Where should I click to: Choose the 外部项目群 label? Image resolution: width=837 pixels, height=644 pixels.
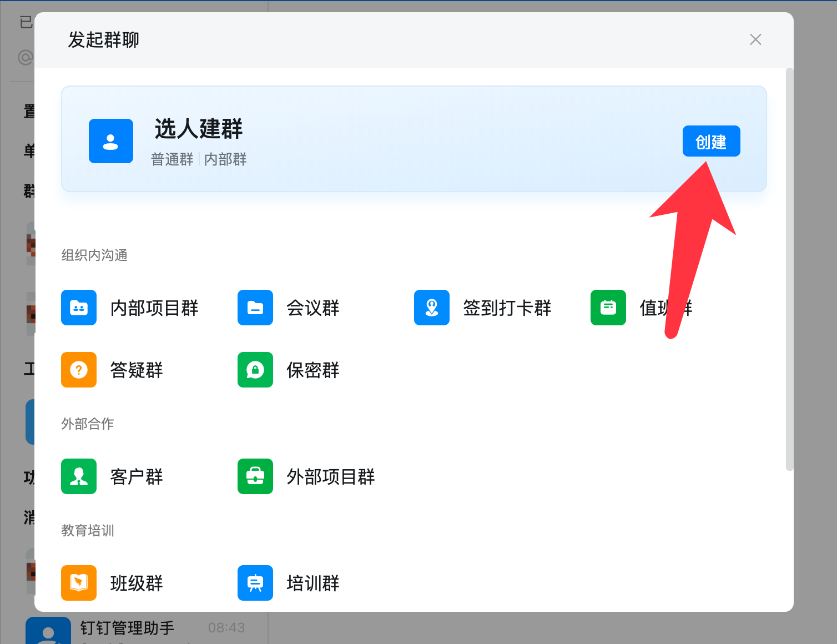331,477
